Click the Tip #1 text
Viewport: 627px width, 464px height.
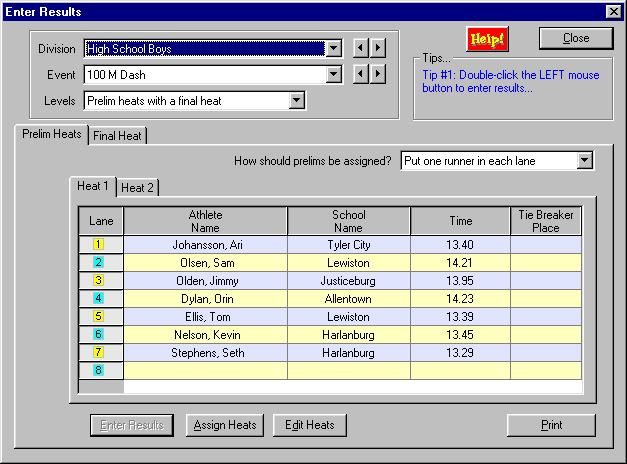(x=511, y=81)
